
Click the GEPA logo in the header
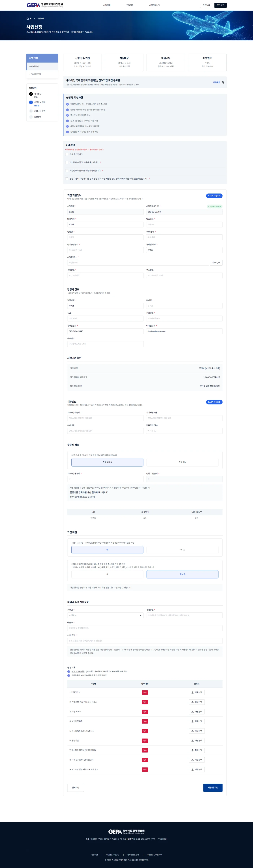(45, 5)
